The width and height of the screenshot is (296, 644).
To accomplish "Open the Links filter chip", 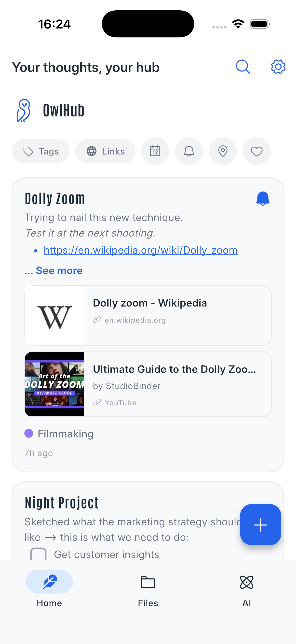I will coord(105,151).
